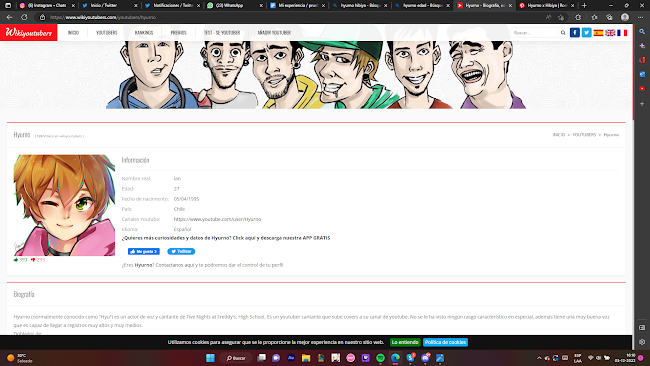Go back with the browser back arrow
This screenshot has height=366, width=650.
coord(10,17)
